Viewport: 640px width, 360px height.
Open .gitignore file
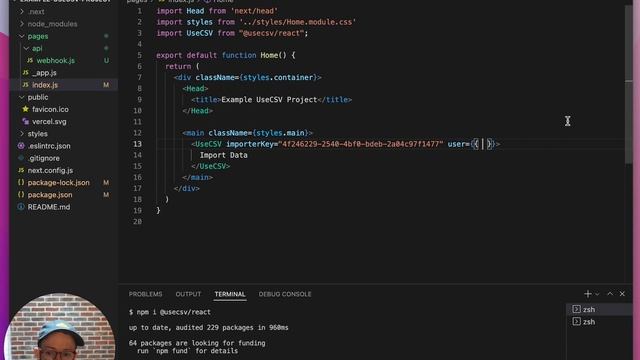pos(44,158)
